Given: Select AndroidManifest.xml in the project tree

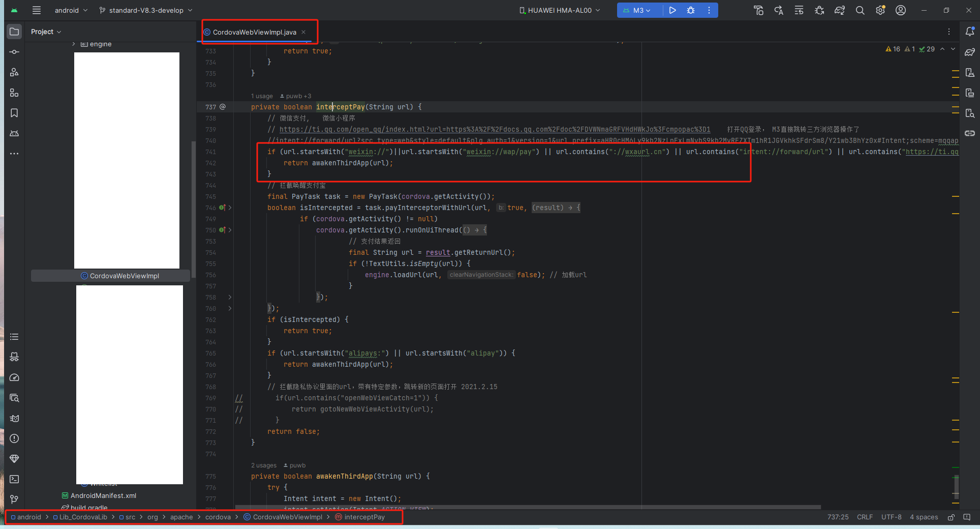Looking at the screenshot, I should click(103, 495).
